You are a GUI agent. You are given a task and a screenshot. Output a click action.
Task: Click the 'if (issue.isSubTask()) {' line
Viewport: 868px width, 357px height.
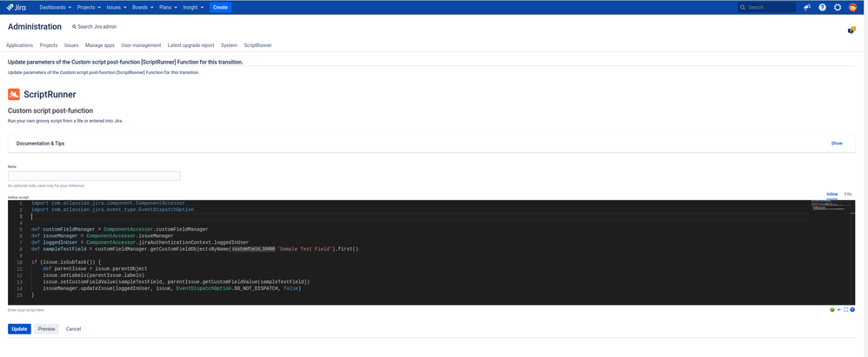point(66,261)
